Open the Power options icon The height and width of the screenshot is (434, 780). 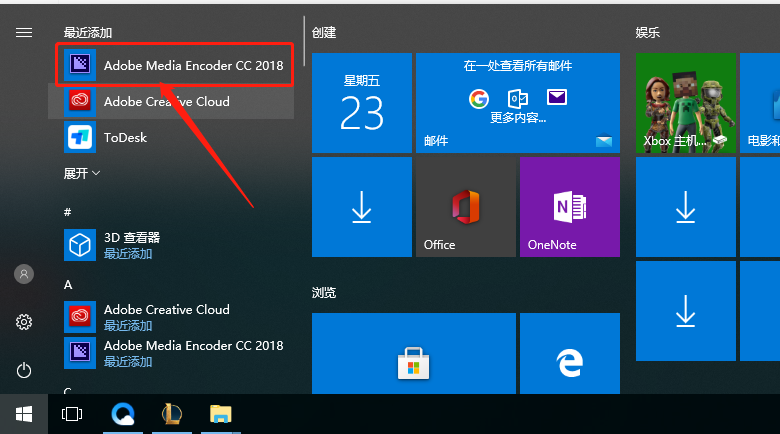[x=24, y=370]
